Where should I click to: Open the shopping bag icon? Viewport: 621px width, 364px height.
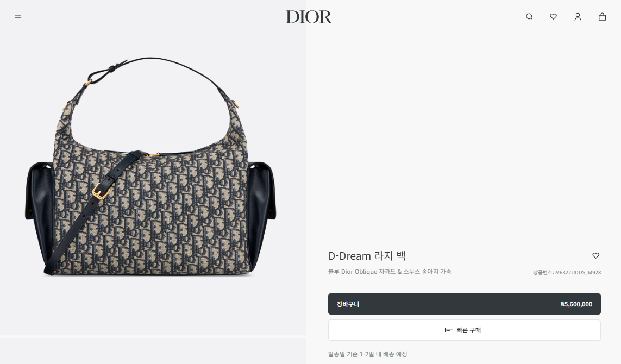(x=602, y=17)
